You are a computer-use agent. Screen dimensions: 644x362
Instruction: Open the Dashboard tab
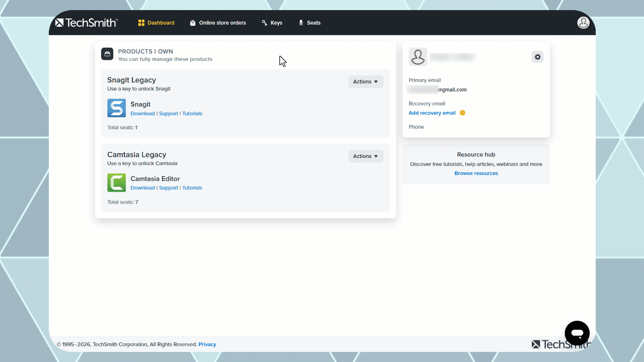156,23
